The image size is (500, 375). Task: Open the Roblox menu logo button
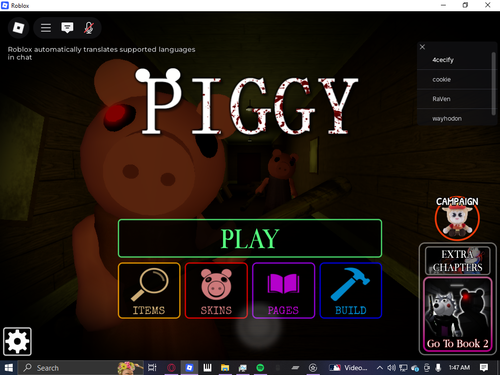(x=18, y=28)
